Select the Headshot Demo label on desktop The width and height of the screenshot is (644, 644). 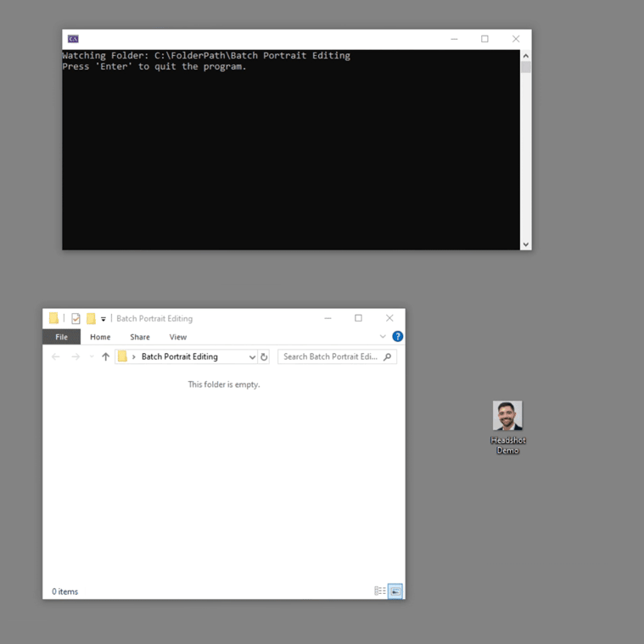pos(507,445)
